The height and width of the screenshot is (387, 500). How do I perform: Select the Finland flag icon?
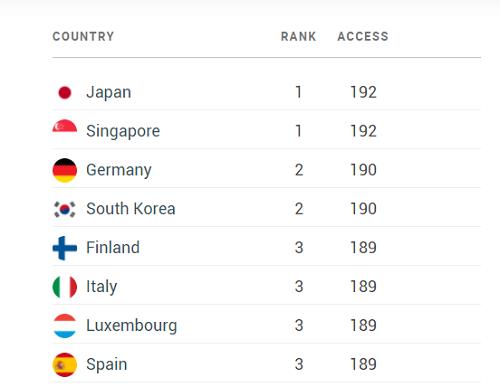pyautogui.click(x=65, y=248)
